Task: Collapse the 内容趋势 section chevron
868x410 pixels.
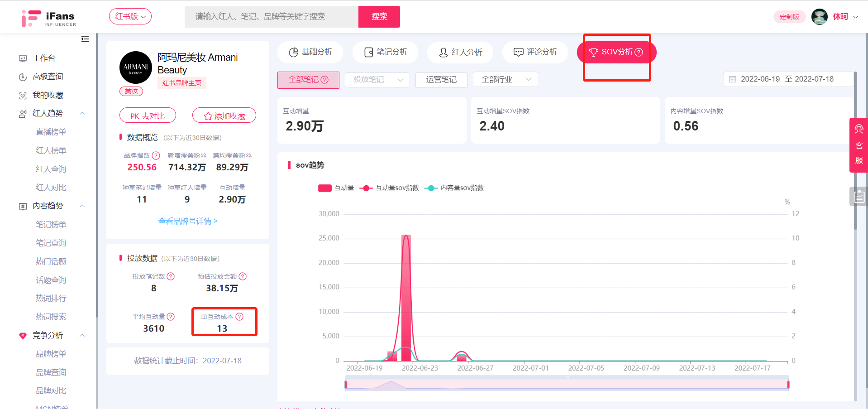Action: point(82,206)
